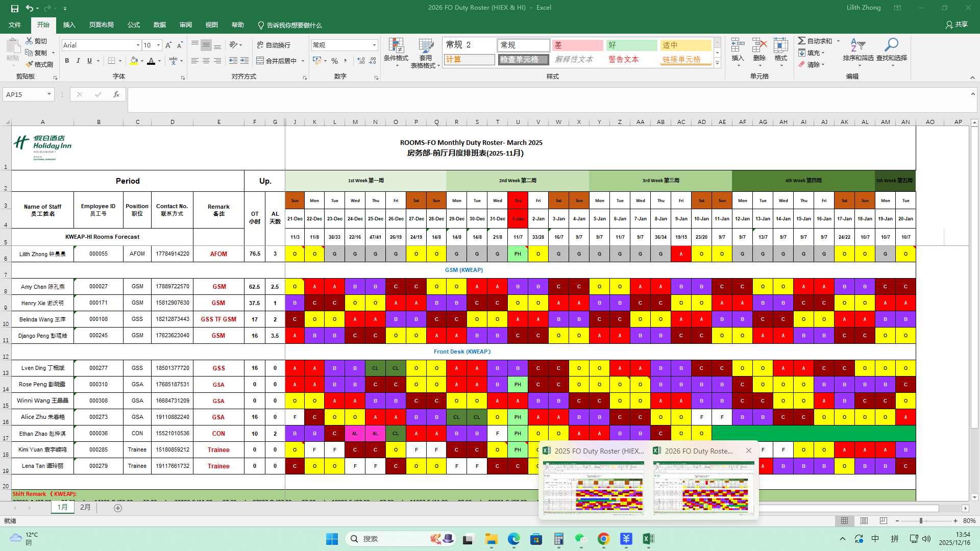Toggle Bold formatting
The image size is (980, 551).
[67, 61]
